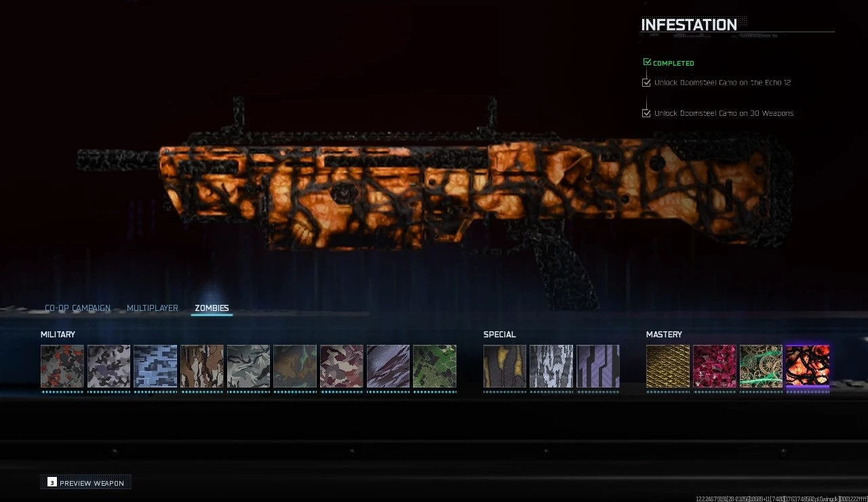
Task: Pick the crimson red Mastery camo
Action: click(x=715, y=367)
